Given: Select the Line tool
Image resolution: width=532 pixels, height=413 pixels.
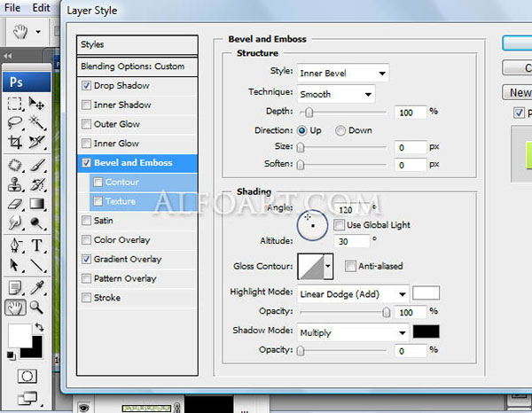Looking at the screenshot, I should tap(36, 265).
